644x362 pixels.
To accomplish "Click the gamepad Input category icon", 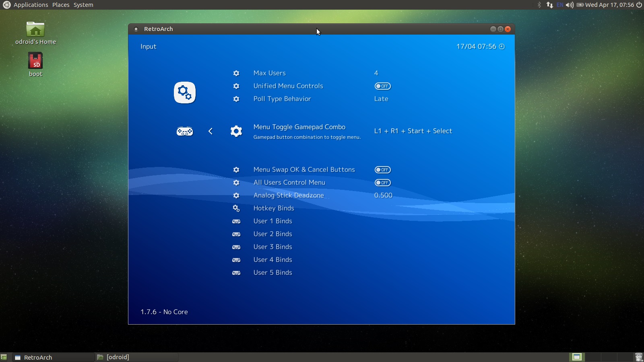I will (x=185, y=132).
